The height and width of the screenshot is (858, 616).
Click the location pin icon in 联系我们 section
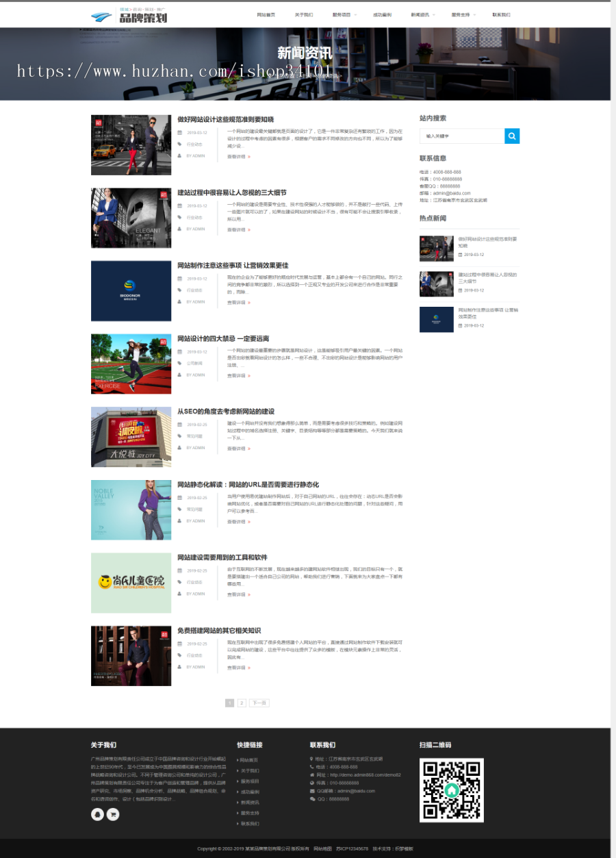pos(311,759)
